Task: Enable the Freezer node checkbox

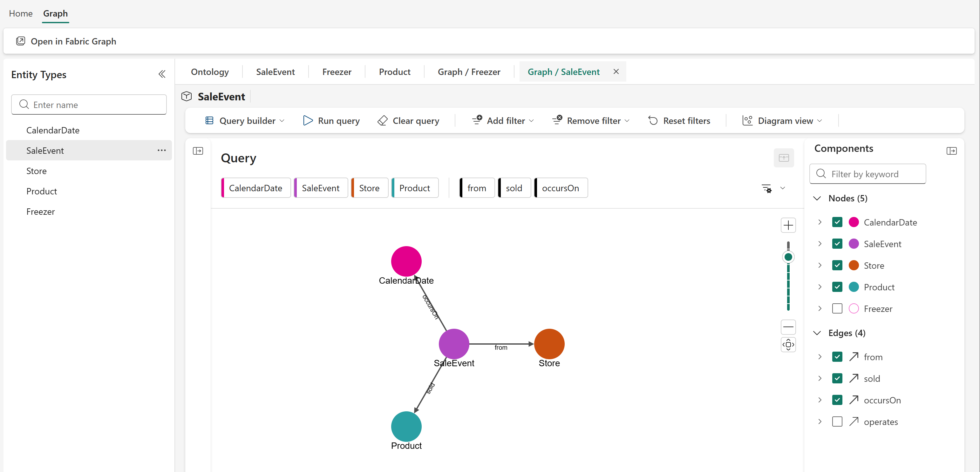Action: coord(837,308)
